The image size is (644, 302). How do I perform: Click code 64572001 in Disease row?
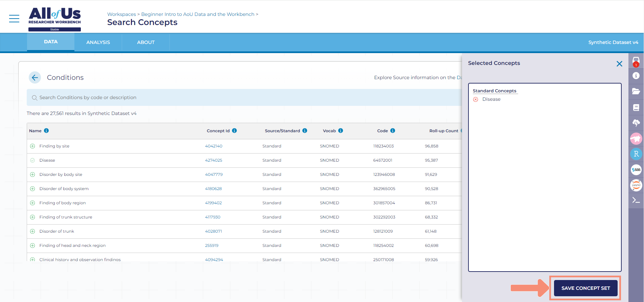[383, 160]
